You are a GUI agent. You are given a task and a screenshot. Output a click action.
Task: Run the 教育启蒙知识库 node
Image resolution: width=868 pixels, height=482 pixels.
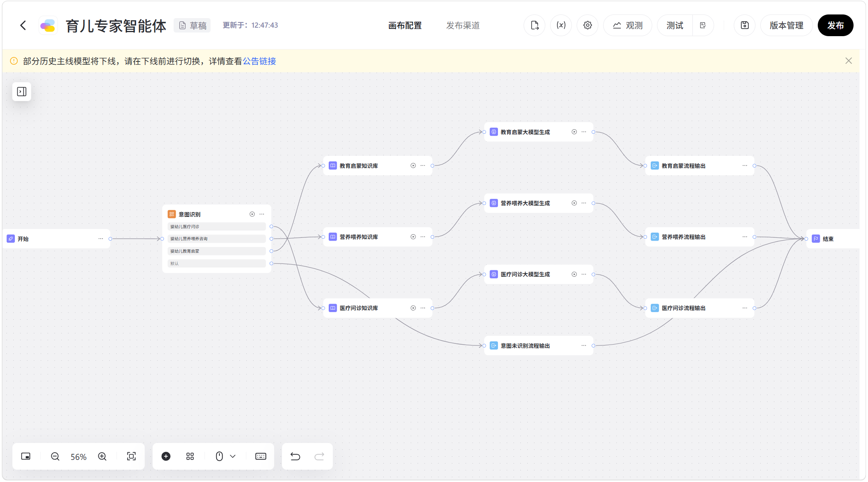413,165
